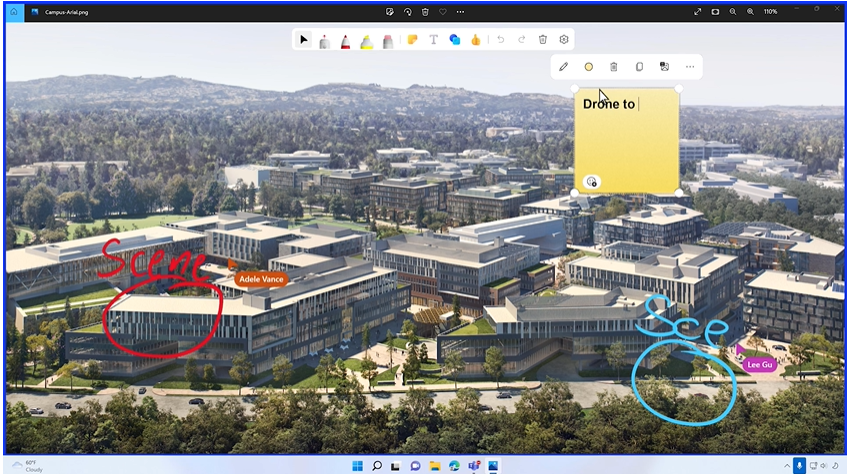Open whiteboard toolbar settings gear

point(564,40)
